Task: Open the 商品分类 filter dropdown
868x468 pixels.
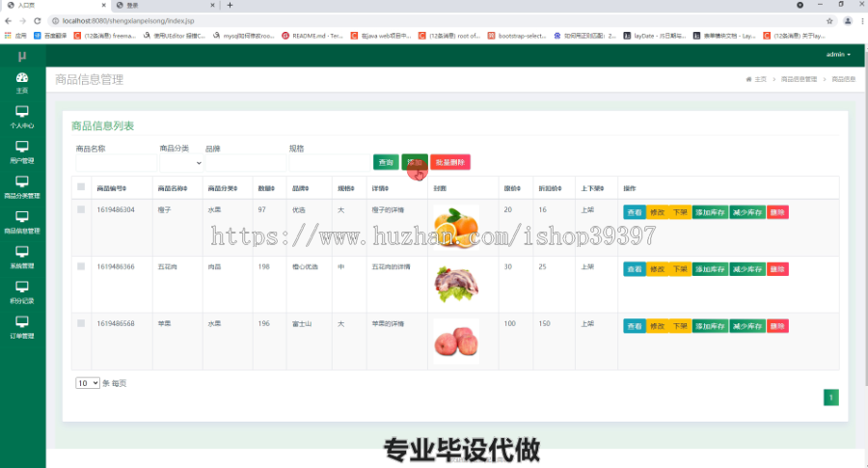Action: (181, 163)
